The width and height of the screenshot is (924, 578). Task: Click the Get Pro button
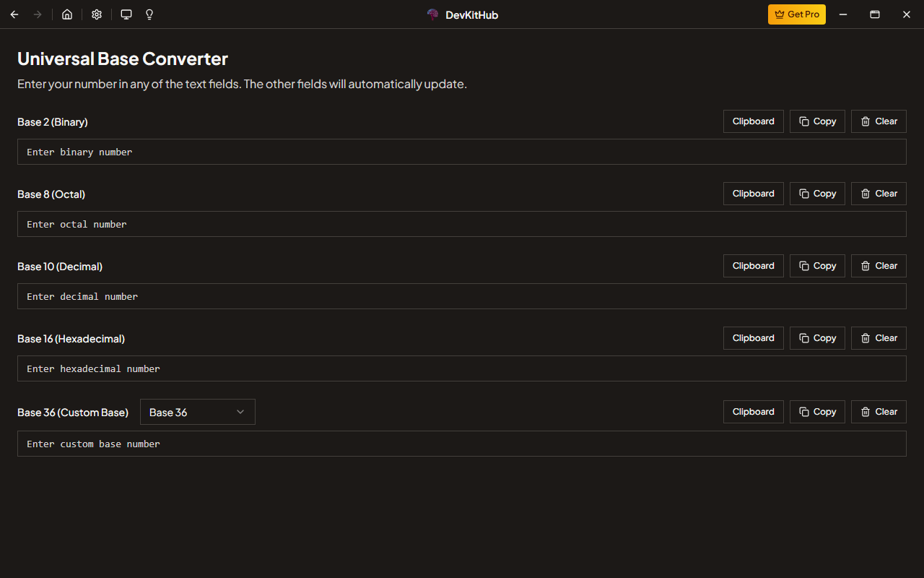click(x=797, y=14)
